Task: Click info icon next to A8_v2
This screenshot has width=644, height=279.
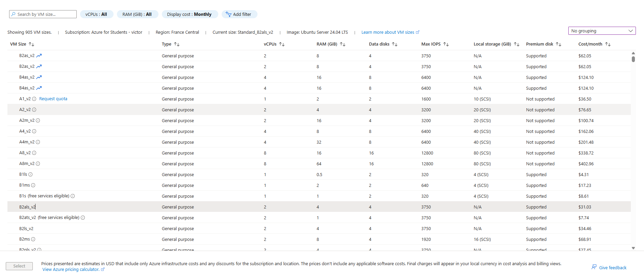Action: point(34,153)
